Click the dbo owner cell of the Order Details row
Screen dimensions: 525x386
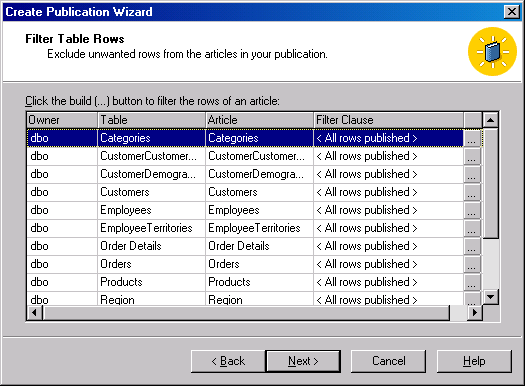(x=62, y=246)
